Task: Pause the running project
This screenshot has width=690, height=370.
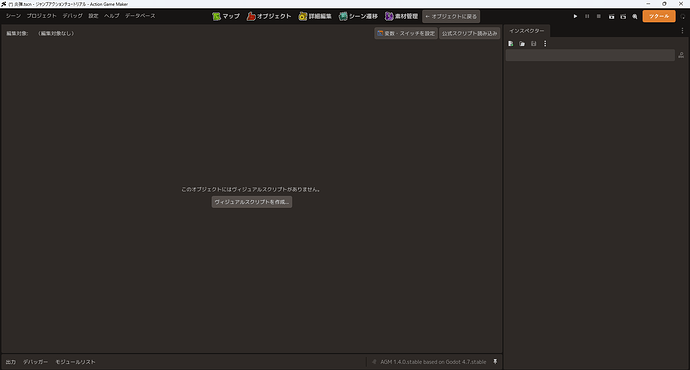Action: pos(587,16)
